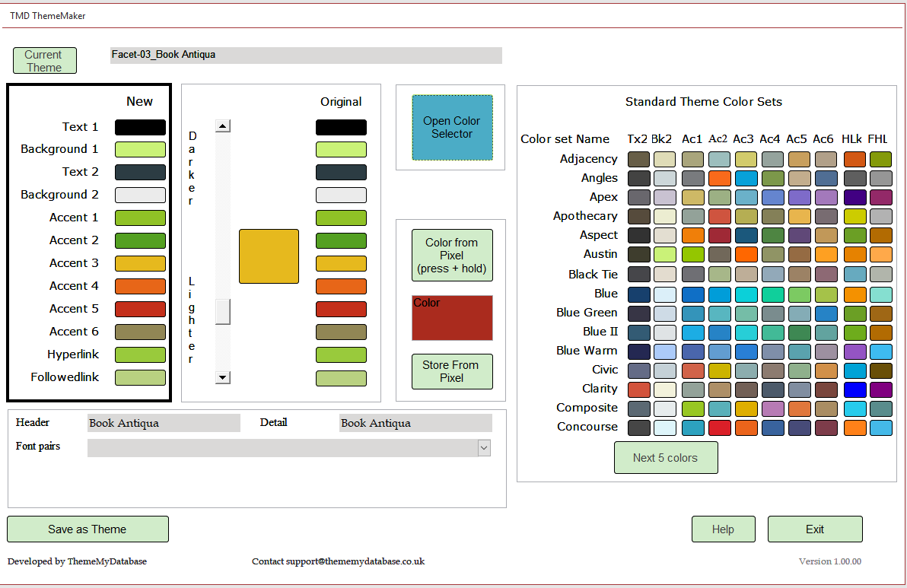Click the Current Theme button

44,61
